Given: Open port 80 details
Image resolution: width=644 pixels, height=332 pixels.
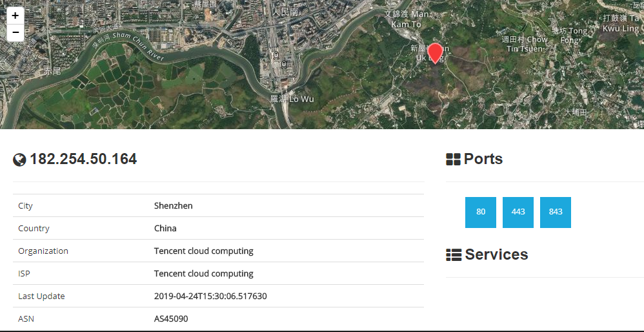Looking at the screenshot, I should click(481, 212).
